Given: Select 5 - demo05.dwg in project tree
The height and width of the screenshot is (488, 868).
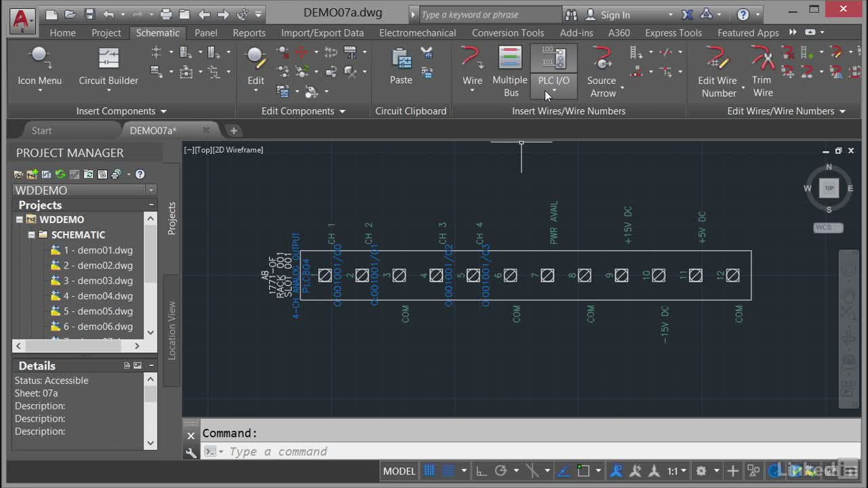Looking at the screenshot, I should (98, 311).
